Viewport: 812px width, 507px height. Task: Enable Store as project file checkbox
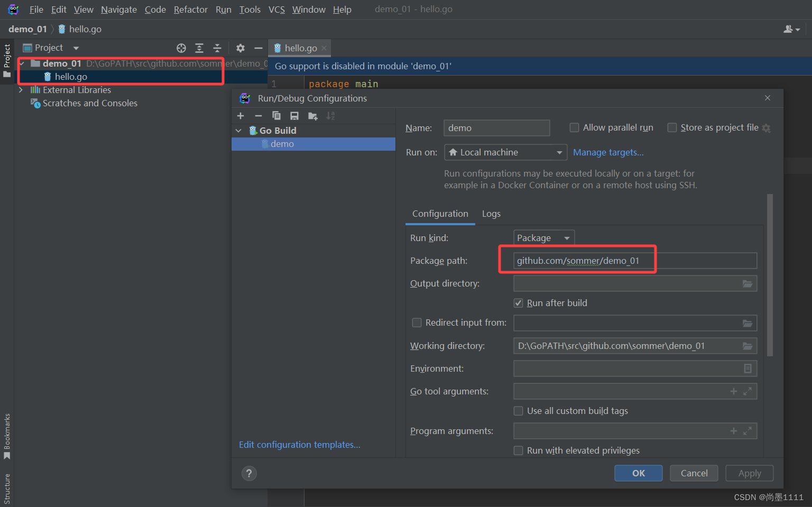click(x=672, y=127)
